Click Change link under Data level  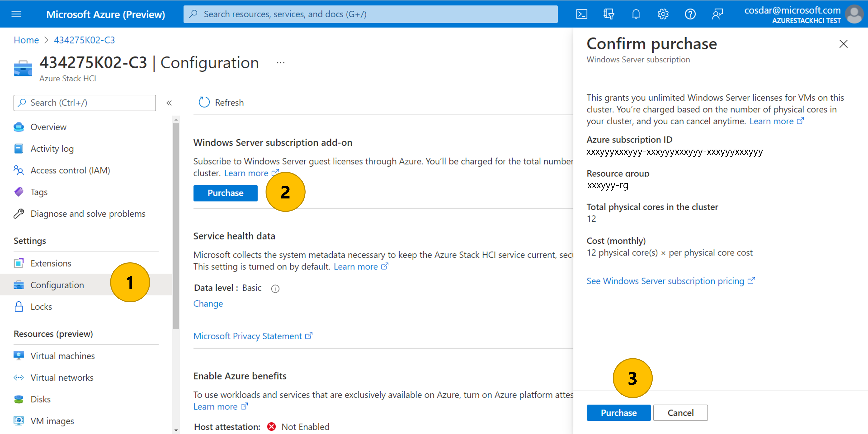coord(208,303)
